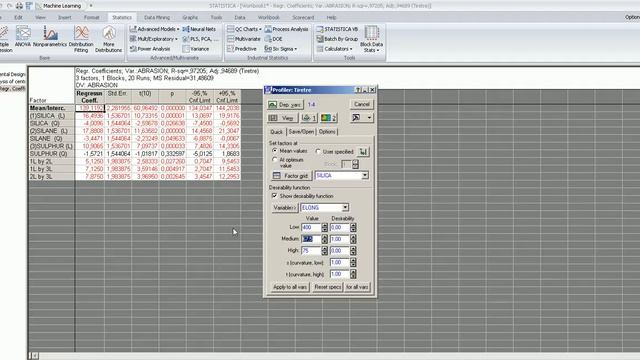Click the help question mark in Profiler title bar
The width and height of the screenshot is (640, 360).
(358, 90)
